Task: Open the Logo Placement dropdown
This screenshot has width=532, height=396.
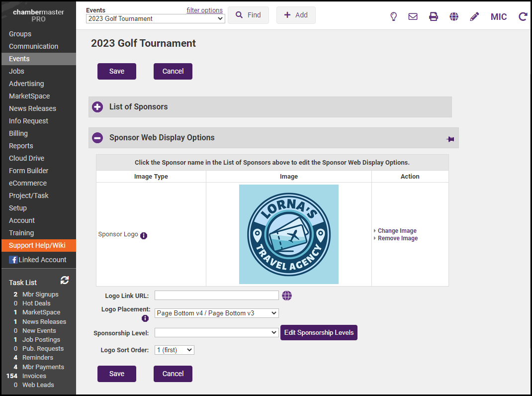Action: pyautogui.click(x=217, y=313)
